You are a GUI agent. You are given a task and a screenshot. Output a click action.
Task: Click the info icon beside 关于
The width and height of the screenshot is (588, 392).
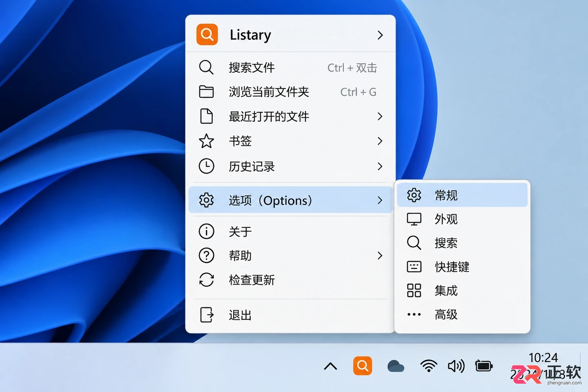[206, 231]
